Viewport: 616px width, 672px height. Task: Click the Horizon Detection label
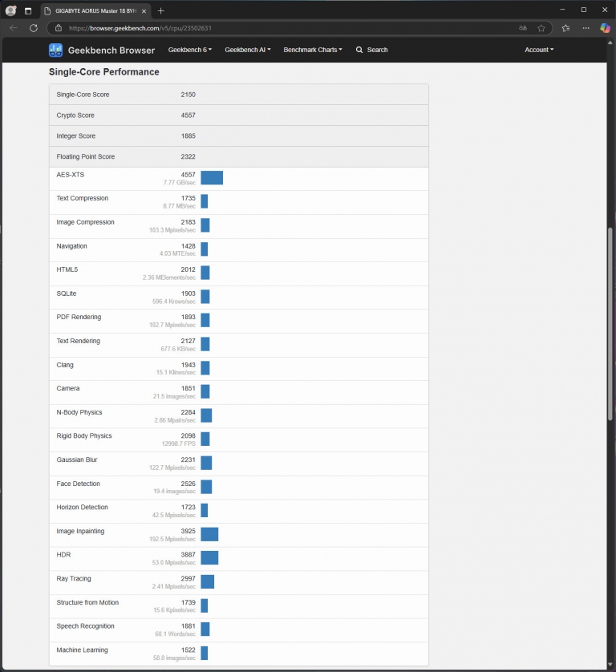click(82, 508)
